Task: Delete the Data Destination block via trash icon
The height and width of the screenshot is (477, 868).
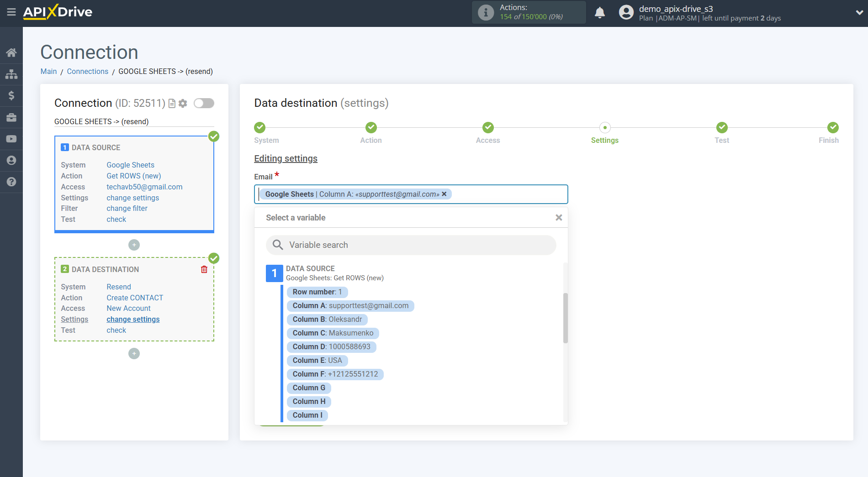Action: tap(204, 269)
